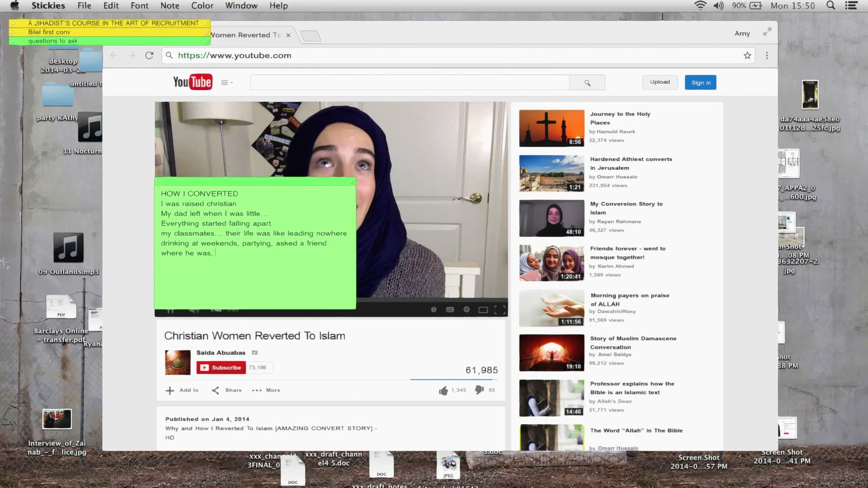
Task: Select the Interview_of_Zainab jpg desktop file
Action: pos(57,432)
